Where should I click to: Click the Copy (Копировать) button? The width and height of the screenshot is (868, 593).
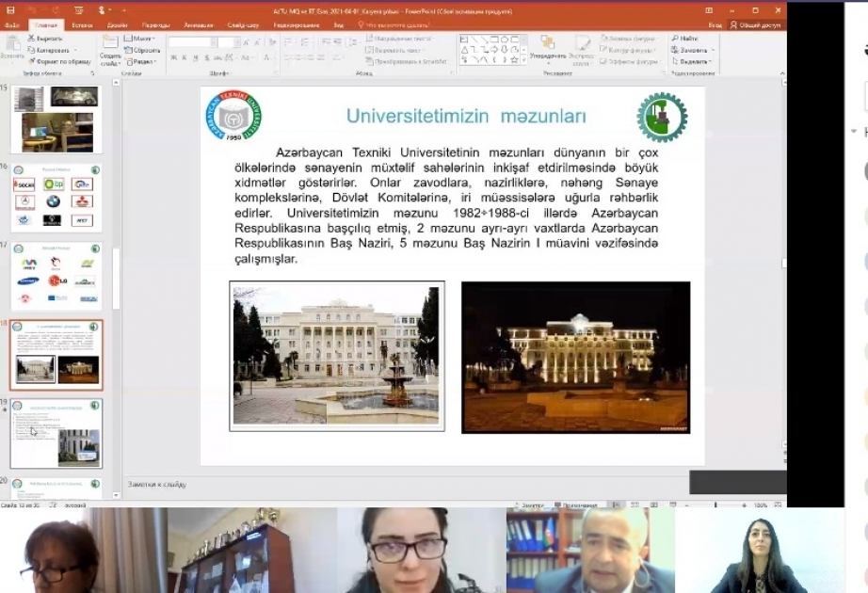coord(48,50)
